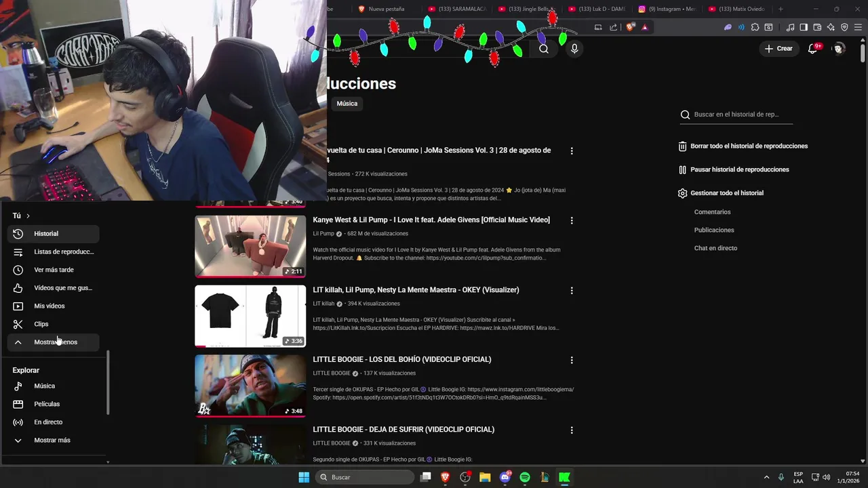Pausar historial de reproducciones
This screenshot has width=868, height=488.
tap(734, 169)
